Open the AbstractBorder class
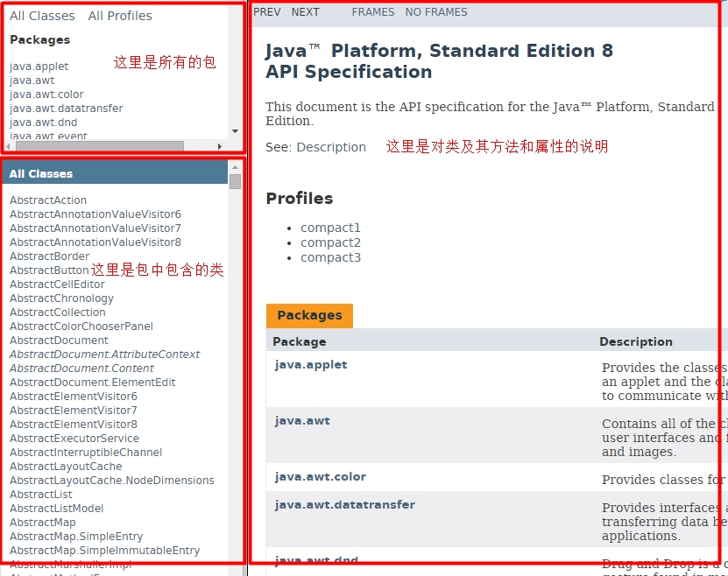Viewport: 728px width, 576px height. coord(50,256)
